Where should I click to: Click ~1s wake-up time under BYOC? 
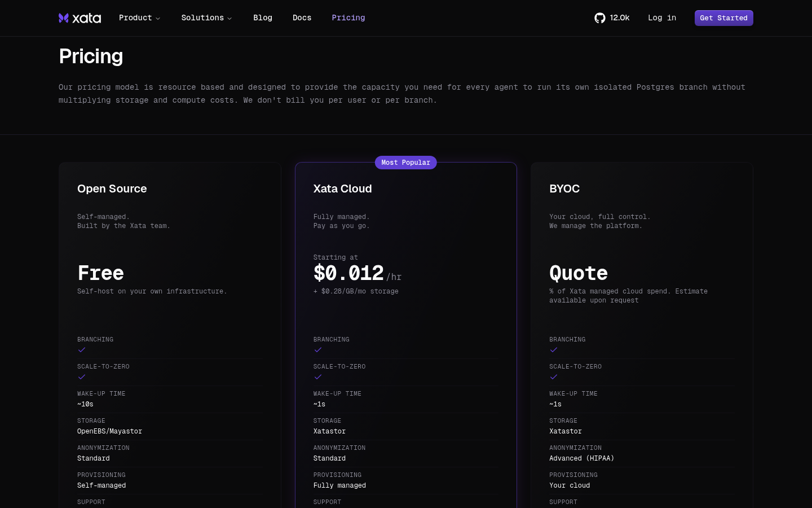click(x=555, y=404)
